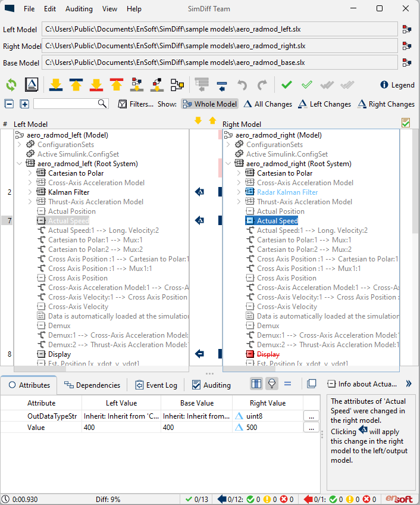Click the green refresh comparison icon
This screenshot has height=505, width=420.
click(11, 85)
